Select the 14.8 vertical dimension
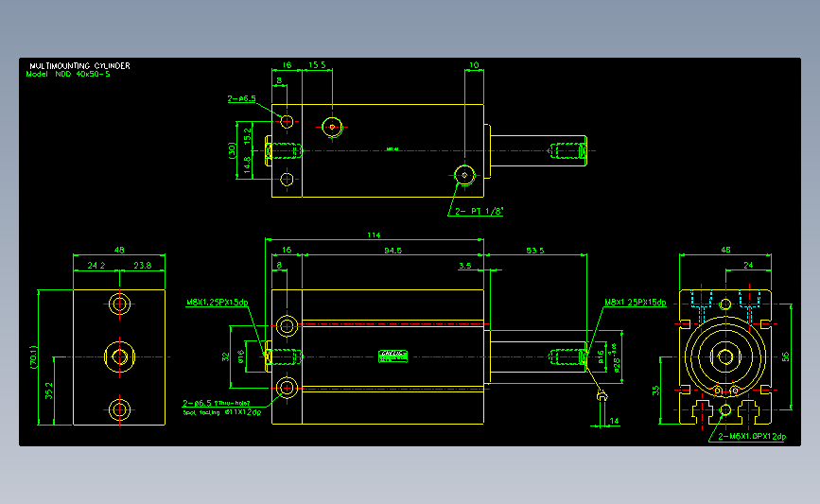 point(247,165)
